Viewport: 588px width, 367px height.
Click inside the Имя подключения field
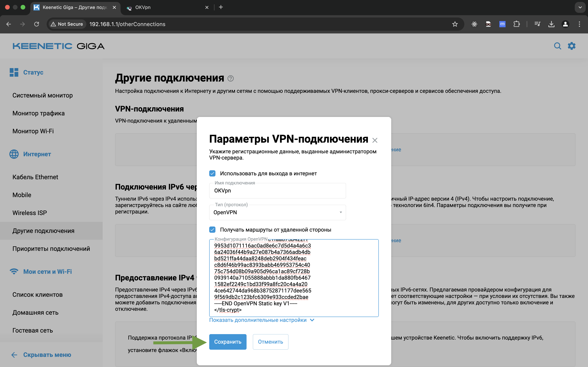277,191
